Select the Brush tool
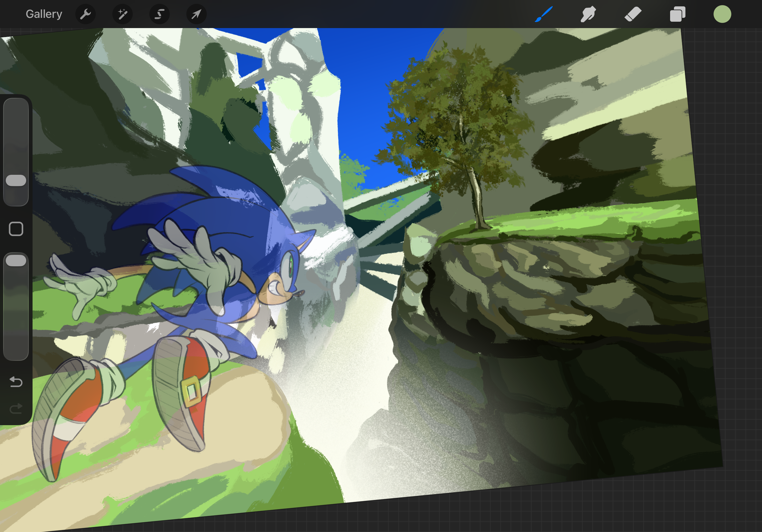Viewport: 762px width, 532px height. (544, 14)
